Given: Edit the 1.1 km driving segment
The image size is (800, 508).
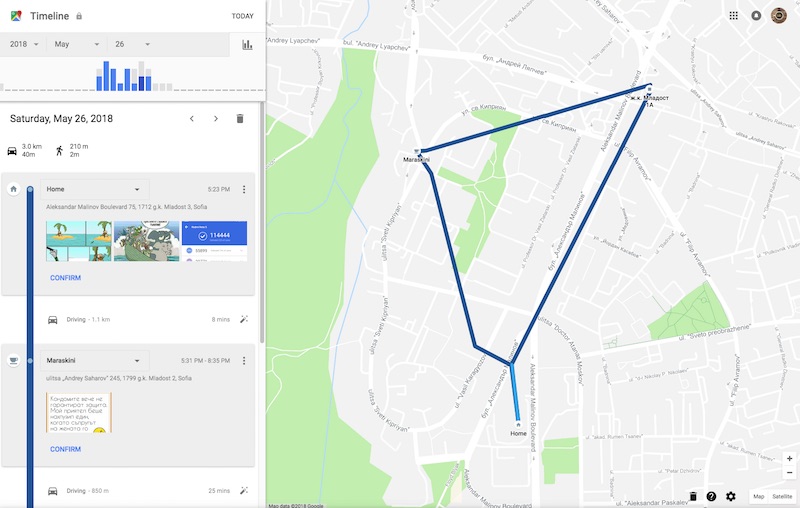Looking at the screenshot, I should (x=244, y=319).
